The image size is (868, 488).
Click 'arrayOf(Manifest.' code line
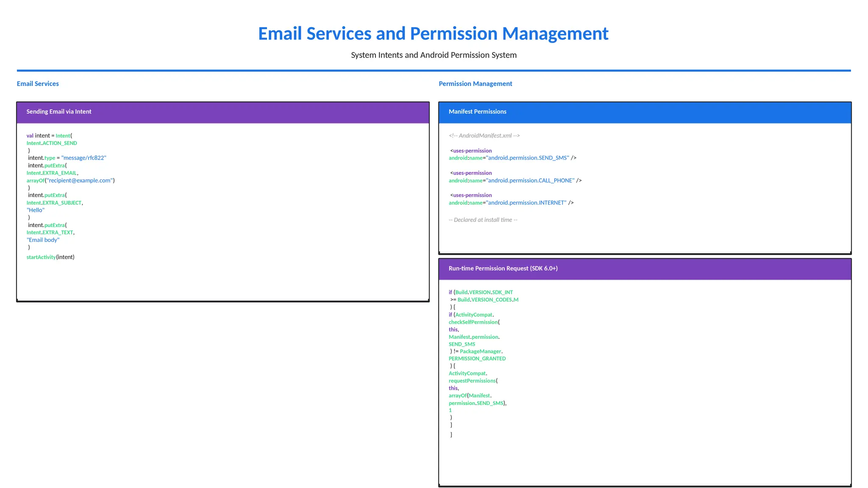pos(470,395)
